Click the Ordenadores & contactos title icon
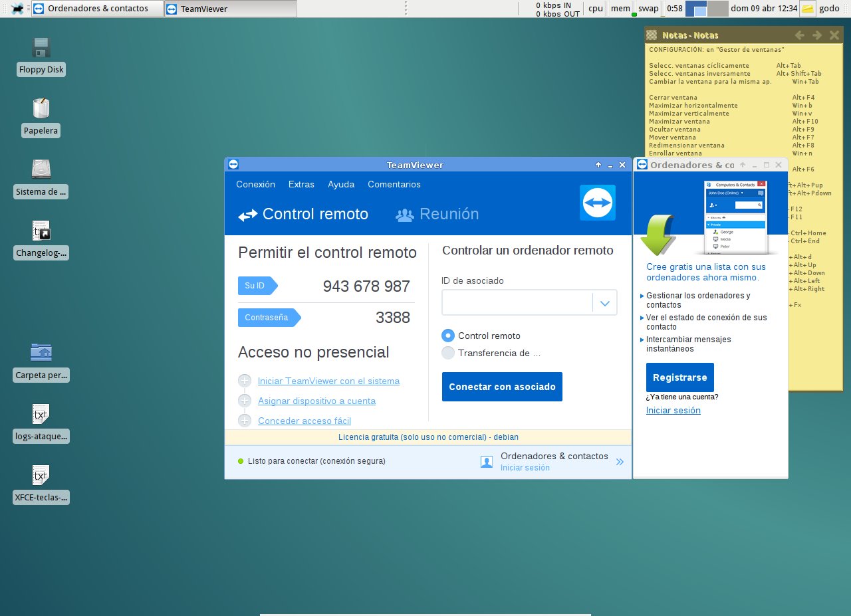The width and height of the screenshot is (851, 616). pos(642,165)
